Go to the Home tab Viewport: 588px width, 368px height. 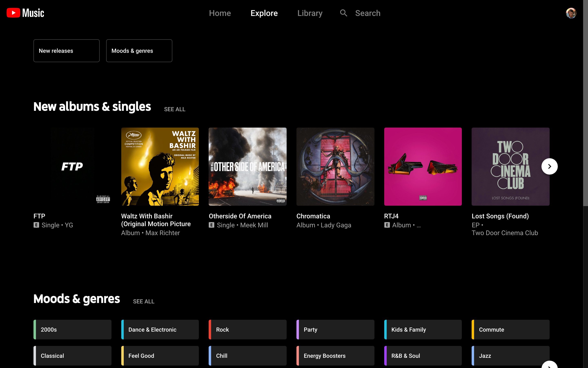pyautogui.click(x=220, y=13)
